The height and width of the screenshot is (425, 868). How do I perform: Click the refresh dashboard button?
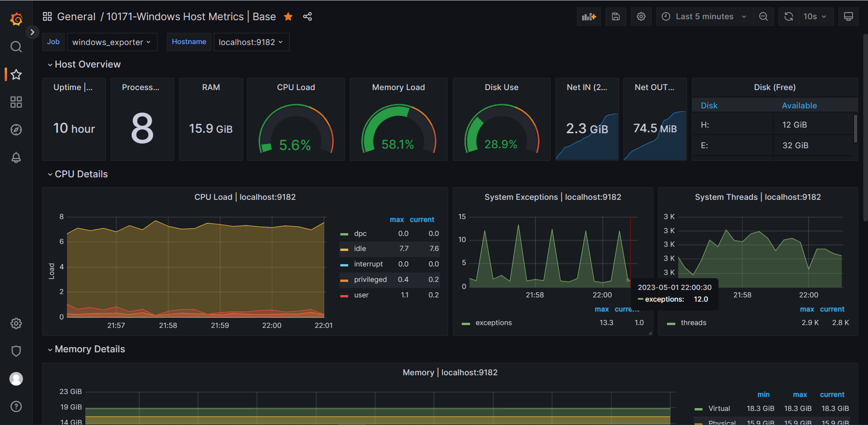coord(789,17)
